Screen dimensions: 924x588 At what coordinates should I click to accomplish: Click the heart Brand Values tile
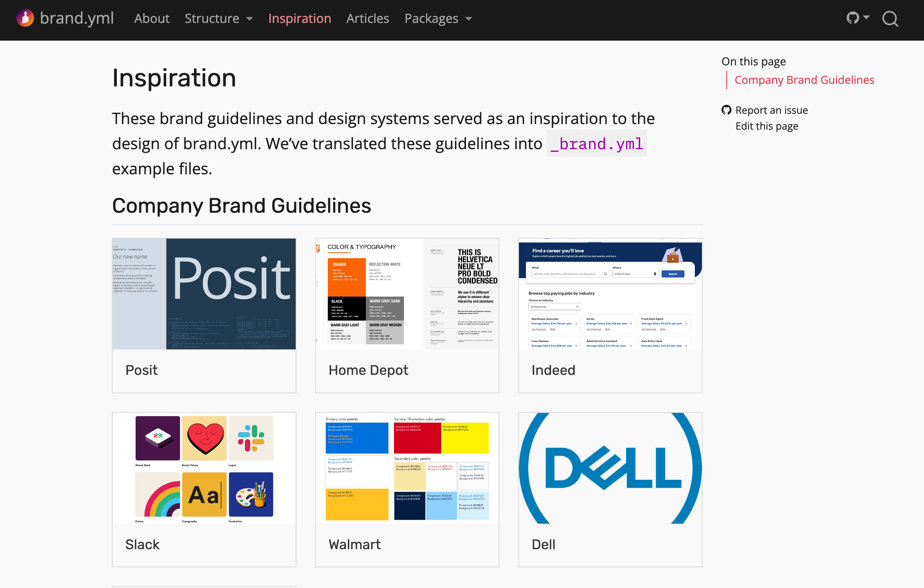[x=204, y=438]
